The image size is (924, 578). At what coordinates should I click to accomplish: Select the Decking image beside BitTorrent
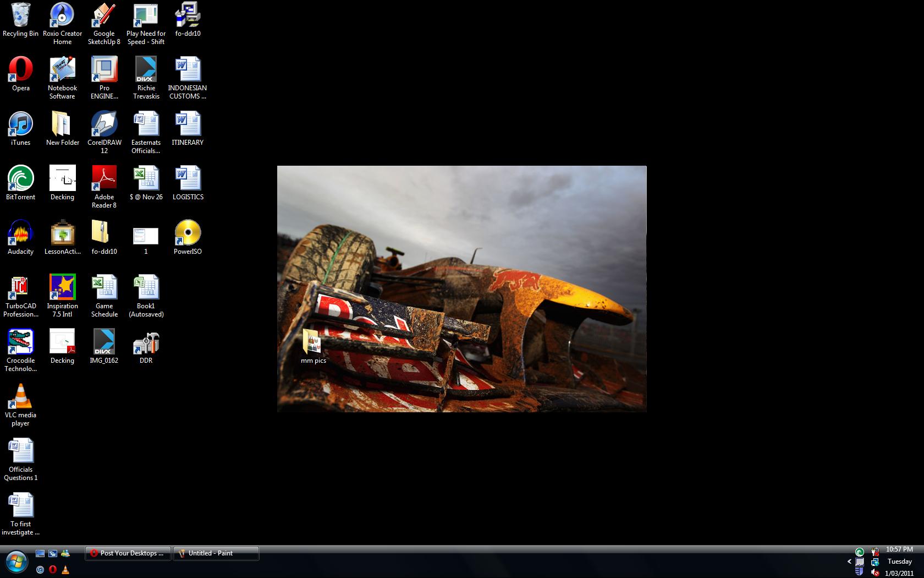pyautogui.click(x=62, y=183)
